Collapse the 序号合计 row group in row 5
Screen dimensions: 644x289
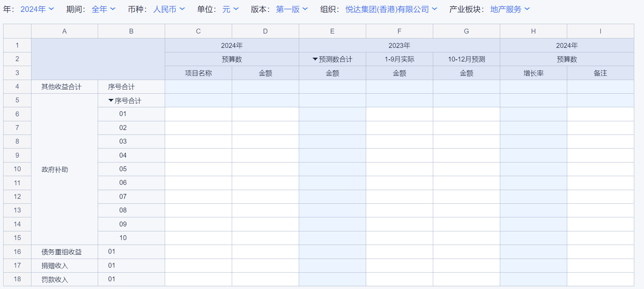click(111, 101)
